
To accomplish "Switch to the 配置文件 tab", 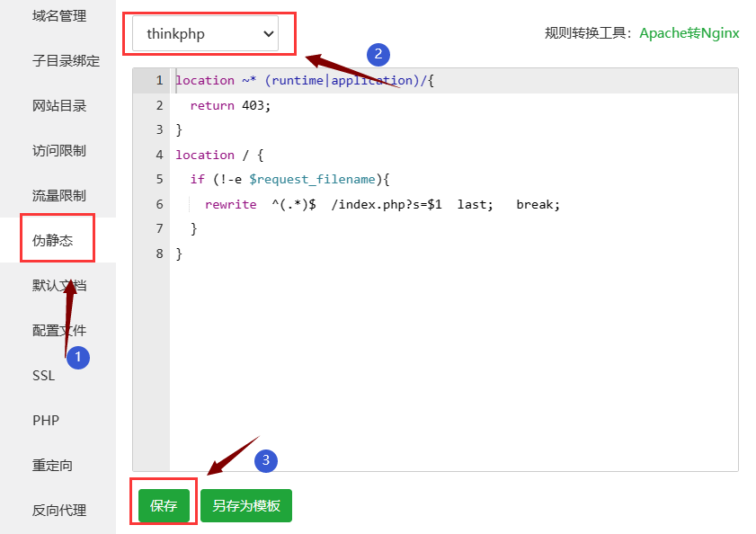I will pos(58,331).
